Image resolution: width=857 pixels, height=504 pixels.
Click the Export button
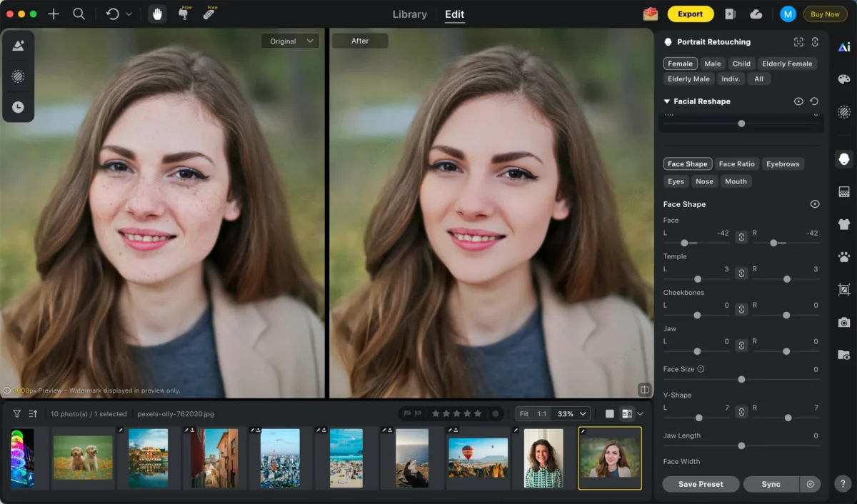690,14
